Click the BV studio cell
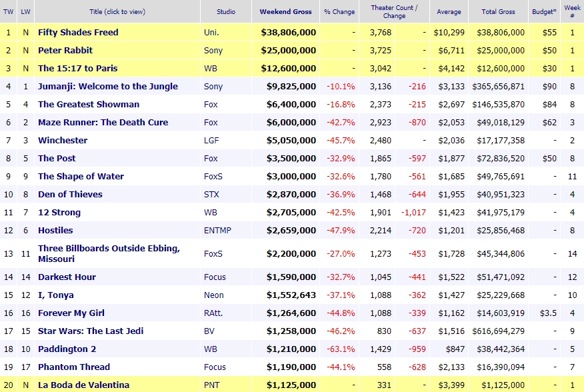This screenshot has width=584, height=392. click(209, 331)
